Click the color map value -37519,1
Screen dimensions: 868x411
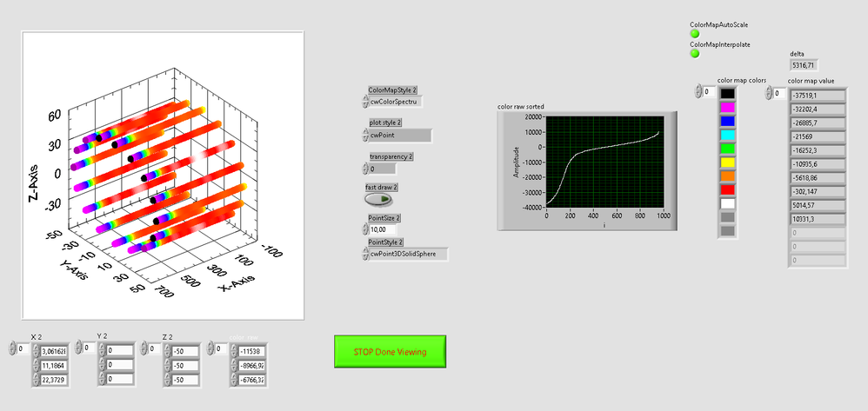click(x=818, y=95)
